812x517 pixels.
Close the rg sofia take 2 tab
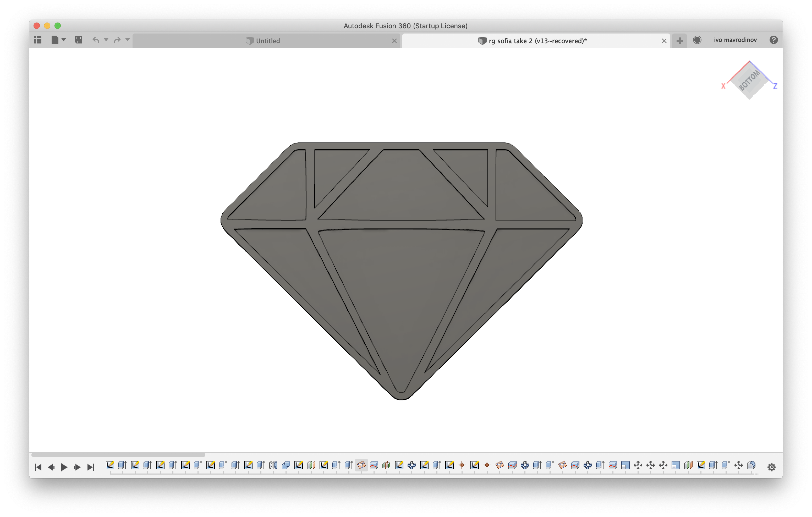click(x=664, y=41)
